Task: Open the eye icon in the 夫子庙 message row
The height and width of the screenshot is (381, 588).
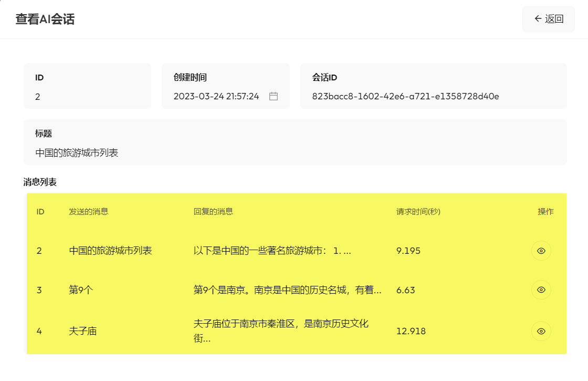Action: (x=541, y=331)
